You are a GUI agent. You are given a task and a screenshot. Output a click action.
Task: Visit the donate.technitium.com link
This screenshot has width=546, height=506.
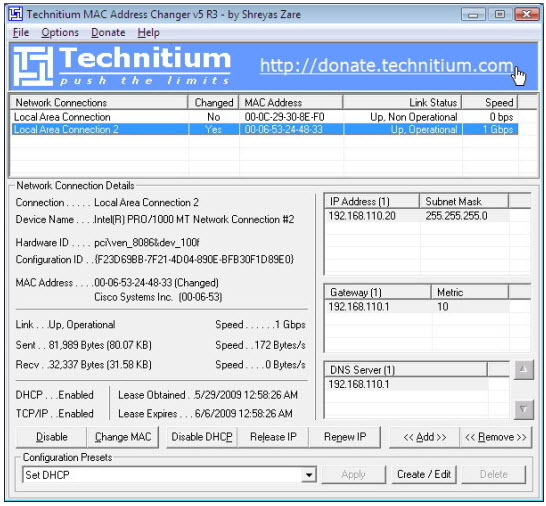387,65
